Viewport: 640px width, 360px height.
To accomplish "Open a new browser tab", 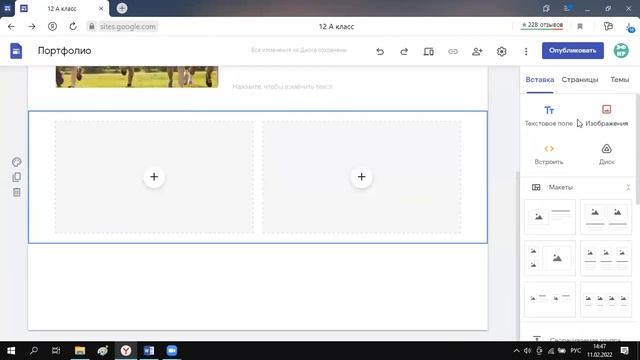I will [122, 8].
